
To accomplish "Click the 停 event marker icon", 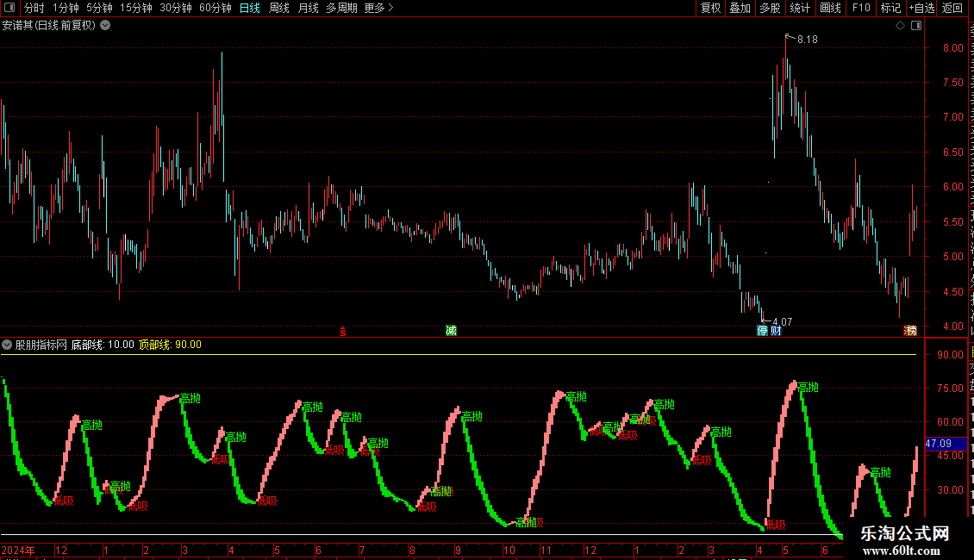I will click(x=762, y=331).
